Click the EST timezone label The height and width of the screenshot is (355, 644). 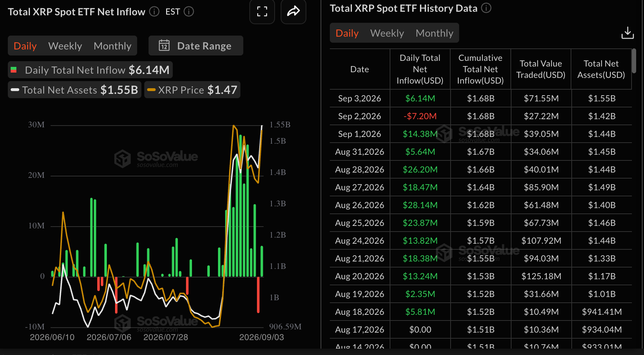pyautogui.click(x=173, y=12)
